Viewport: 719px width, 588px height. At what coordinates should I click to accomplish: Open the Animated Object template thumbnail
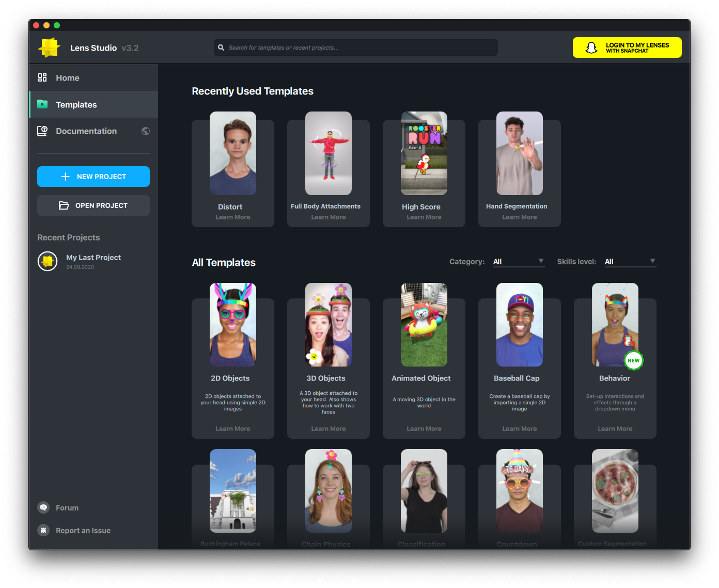(x=424, y=325)
